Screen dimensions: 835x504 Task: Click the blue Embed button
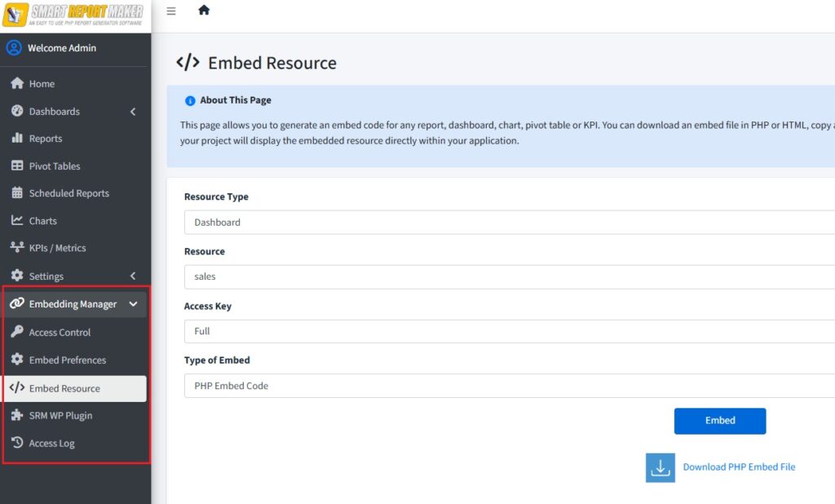(x=719, y=421)
